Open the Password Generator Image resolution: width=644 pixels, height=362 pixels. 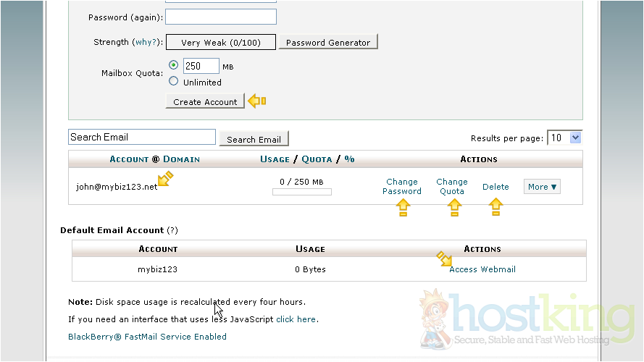pyautogui.click(x=327, y=43)
